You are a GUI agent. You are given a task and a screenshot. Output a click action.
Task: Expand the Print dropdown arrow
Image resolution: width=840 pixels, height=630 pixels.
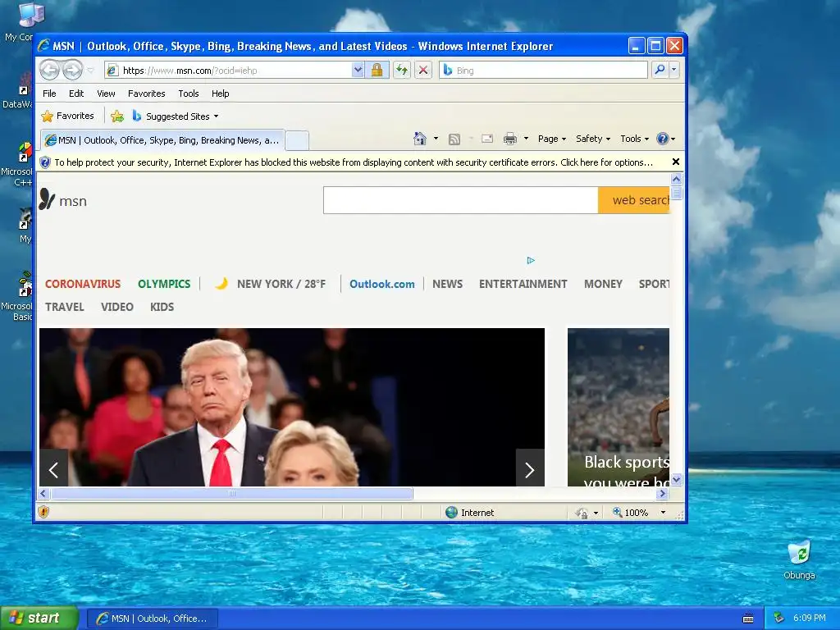point(526,139)
